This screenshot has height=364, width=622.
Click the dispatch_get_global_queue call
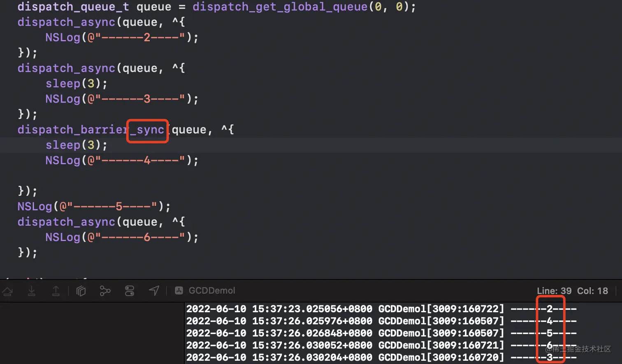[x=304, y=7]
